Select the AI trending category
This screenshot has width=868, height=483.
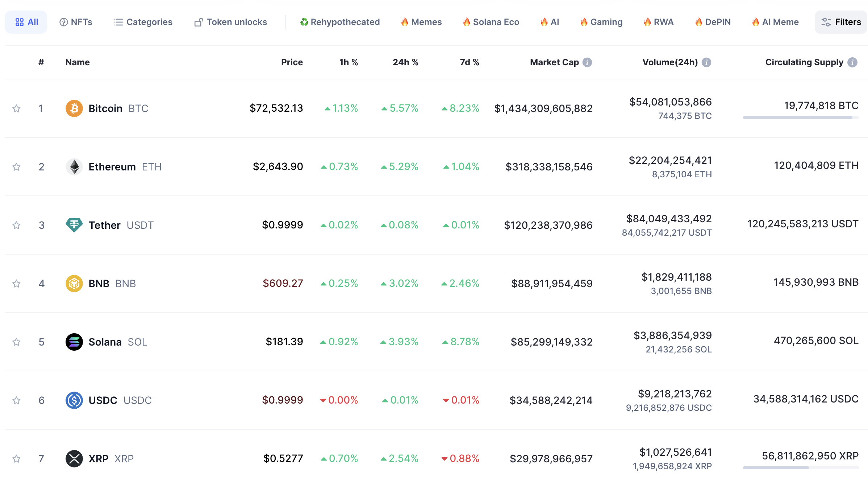[x=550, y=22]
